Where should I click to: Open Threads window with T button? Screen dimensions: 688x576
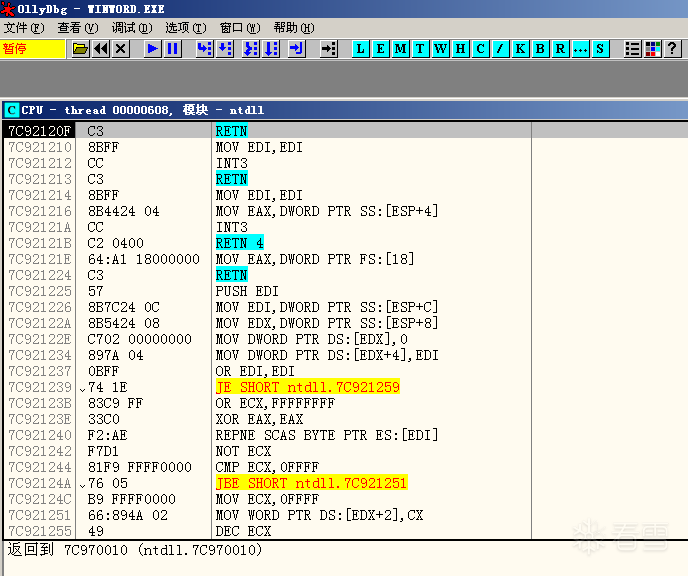pos(420,49)
